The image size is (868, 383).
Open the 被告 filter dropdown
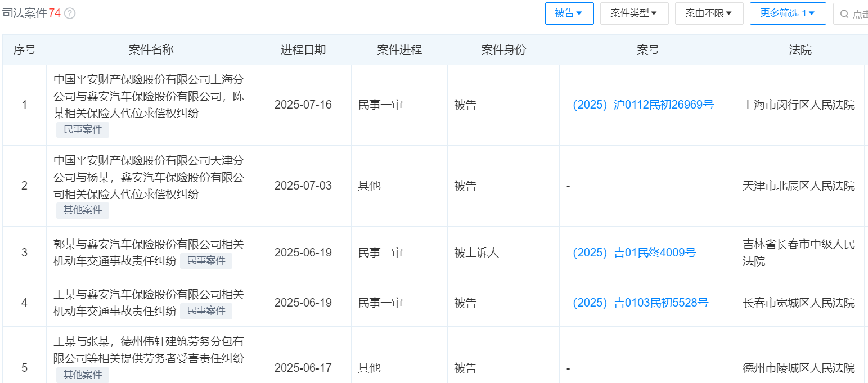pyautogui.click(x=569, y=13)
